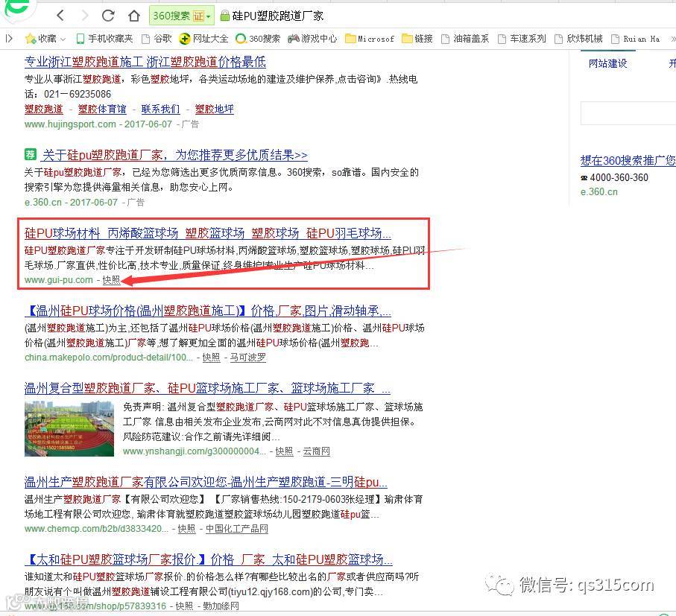Open 硅PU球场材料 丙烯酸篮球场 result title
676x616 pixels.
coord(208,233)
